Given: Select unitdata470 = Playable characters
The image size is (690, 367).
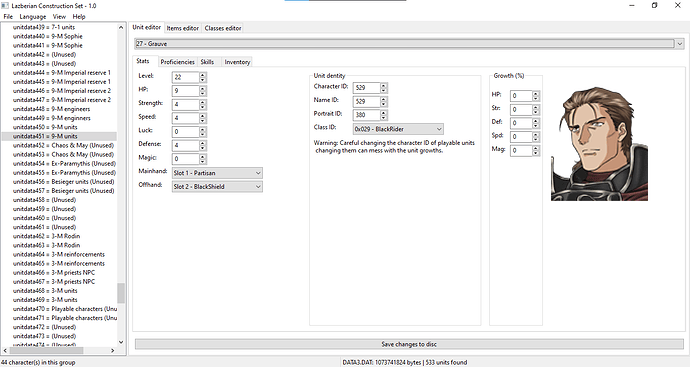Looking at the screenshot, I should tap(65, 309).
